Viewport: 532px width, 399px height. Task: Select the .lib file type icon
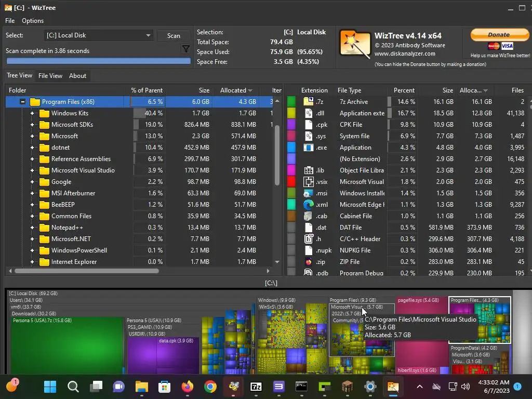click(309, 170)
